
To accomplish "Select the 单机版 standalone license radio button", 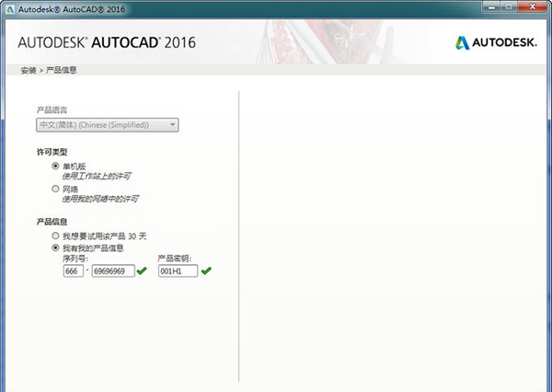I will [x=55, y=166].
